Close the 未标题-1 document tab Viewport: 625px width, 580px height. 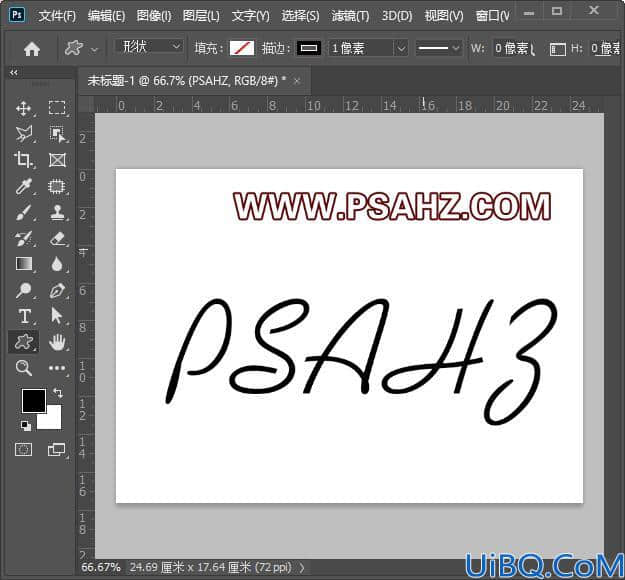tap(297, 81)
